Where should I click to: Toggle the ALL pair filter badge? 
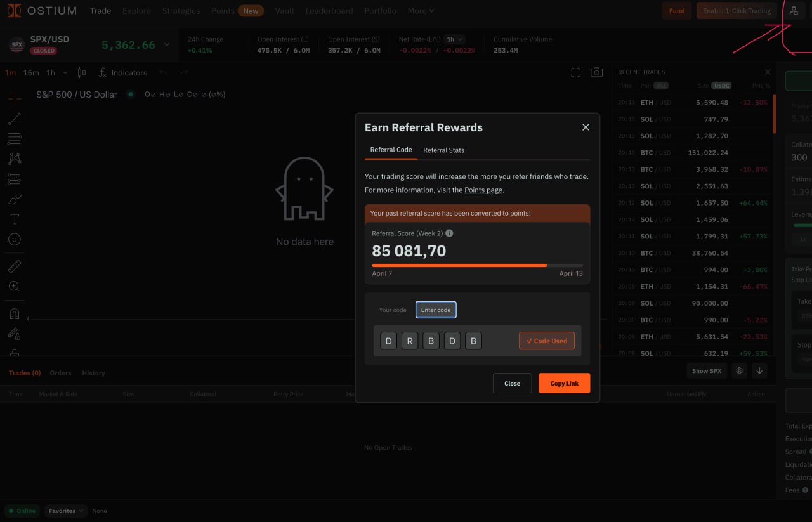pyautogui.click(x=662, y=86)
